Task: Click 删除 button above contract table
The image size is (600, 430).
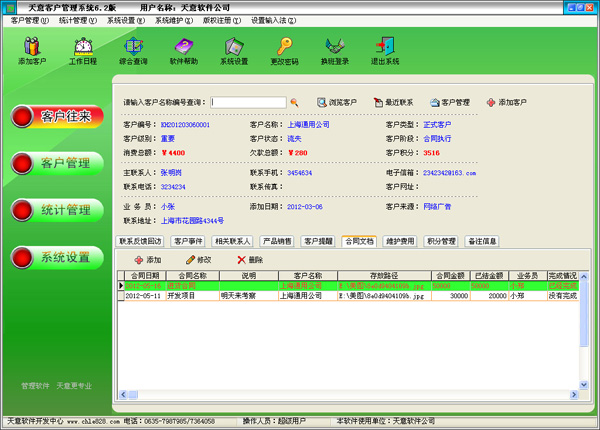Action: coord(249,259)
